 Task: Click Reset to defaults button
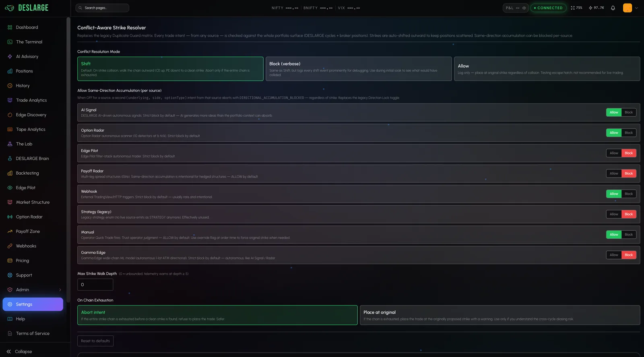pyautogui.click(x=95, y=341)
